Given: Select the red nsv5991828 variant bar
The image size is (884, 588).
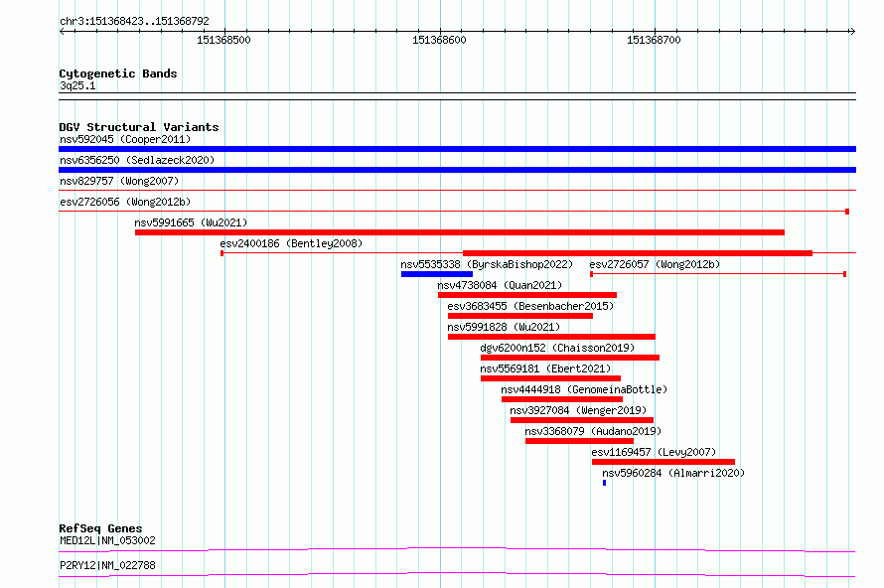Looking at the screenshot, I should [552, 337].
